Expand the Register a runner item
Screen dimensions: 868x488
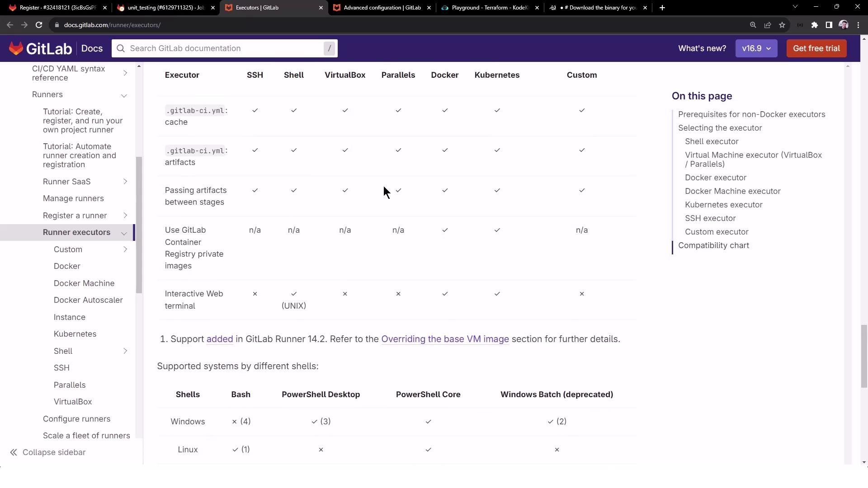coord(125,216)
